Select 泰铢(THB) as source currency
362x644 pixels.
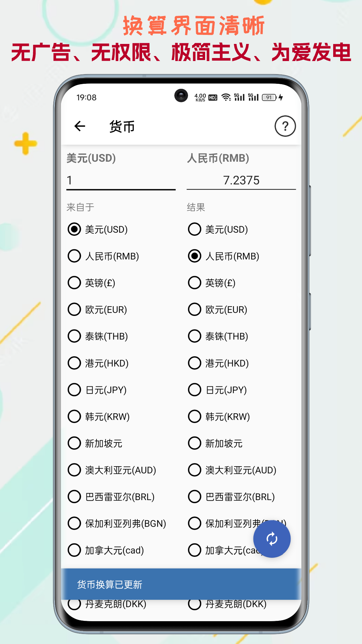(x=74, y=336)
